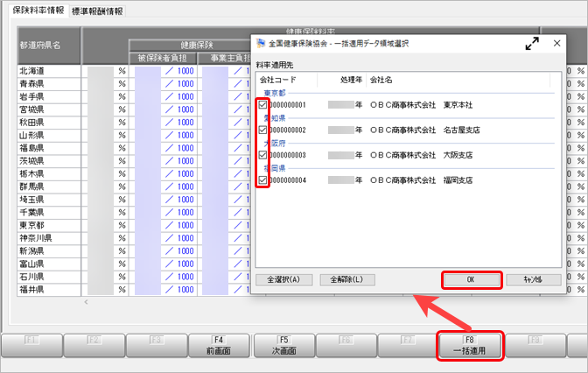
Task: Select company name ＯＢＣ商事株式会社 名古屋支店
Action: pyautogui.click(x=425, y=130)
